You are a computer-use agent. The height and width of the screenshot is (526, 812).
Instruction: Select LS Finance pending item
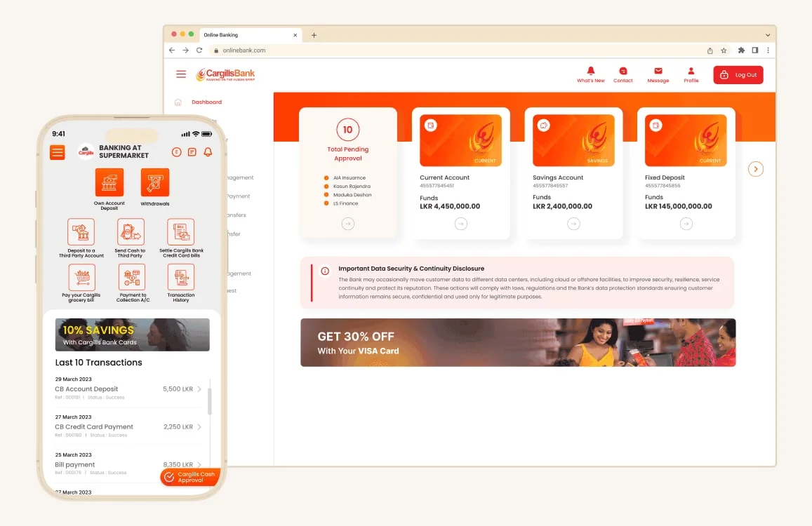pyautogui.click(x=341, y=203)
